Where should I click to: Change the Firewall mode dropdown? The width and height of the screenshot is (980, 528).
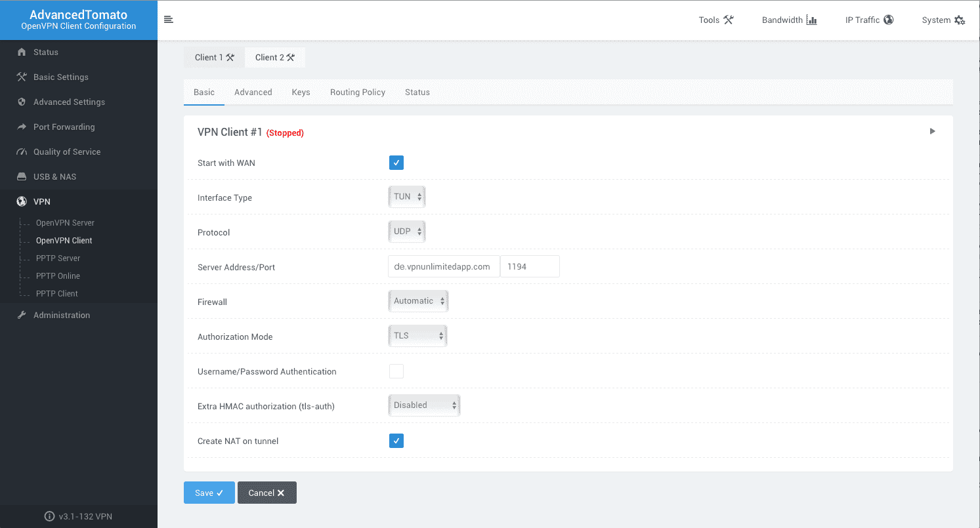(x=418, y=300)
